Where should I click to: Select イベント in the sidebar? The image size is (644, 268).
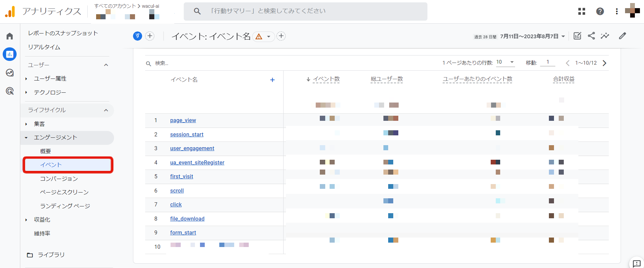[x=68, y=165]
